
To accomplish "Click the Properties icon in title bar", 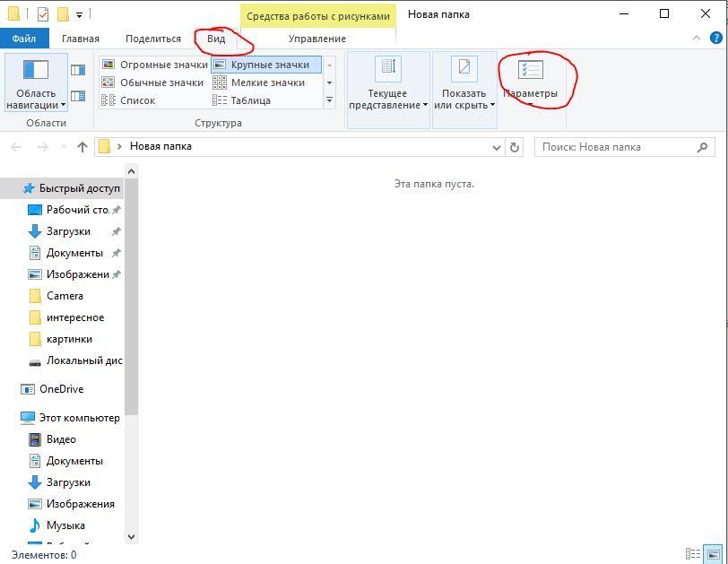I will [x=42, y=14].
